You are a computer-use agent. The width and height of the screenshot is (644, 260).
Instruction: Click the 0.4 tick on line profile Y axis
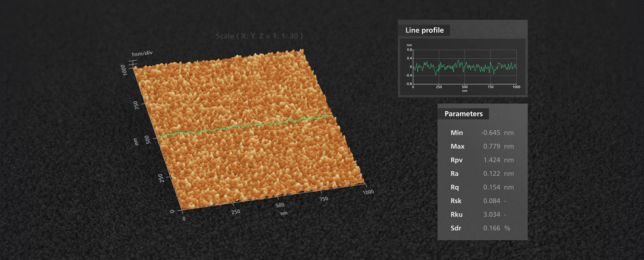(409, 58)
